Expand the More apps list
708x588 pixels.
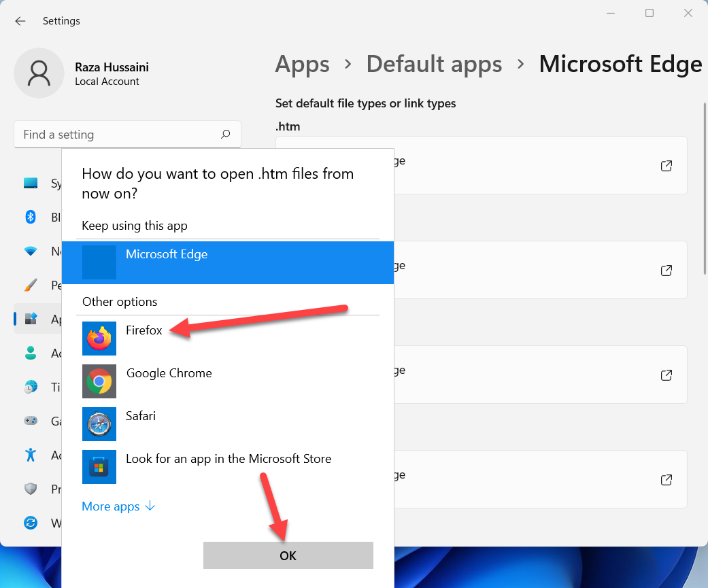(x=118, y=506)
